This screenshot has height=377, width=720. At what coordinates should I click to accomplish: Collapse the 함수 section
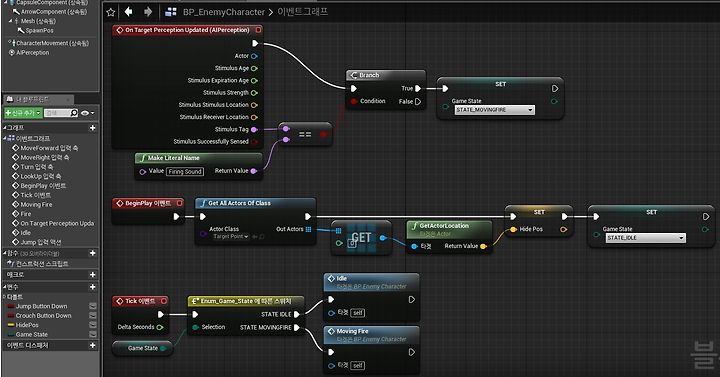click(x=5, y=253)
